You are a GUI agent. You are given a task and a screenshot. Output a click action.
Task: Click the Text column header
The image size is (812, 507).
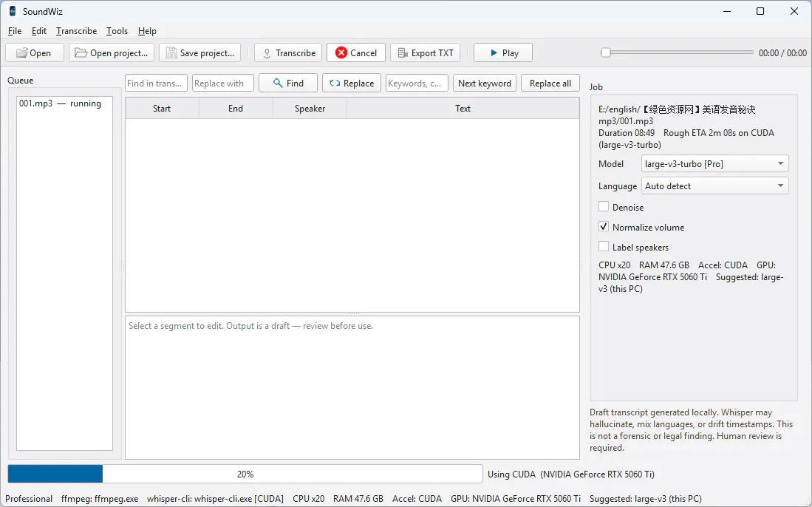click(463, 108)
